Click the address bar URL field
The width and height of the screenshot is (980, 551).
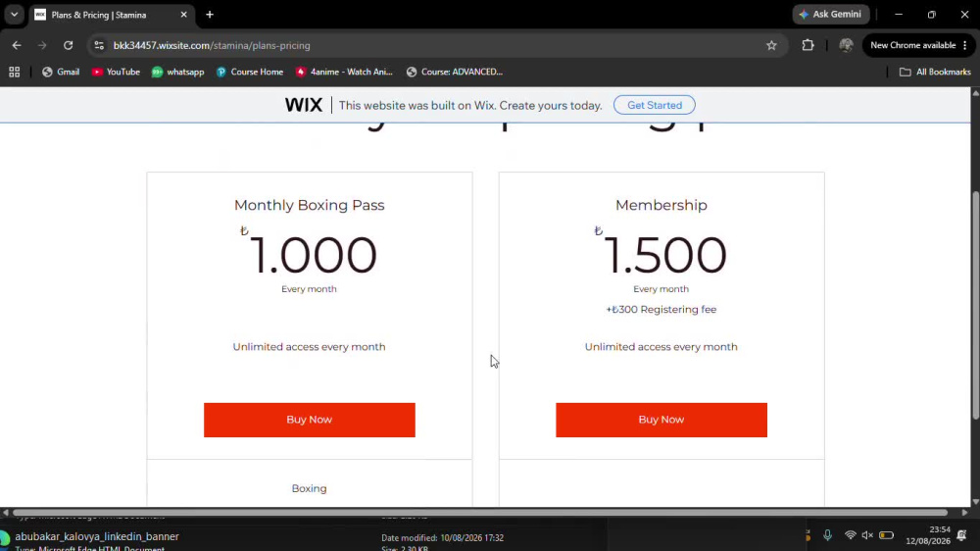tap(431, 45)
